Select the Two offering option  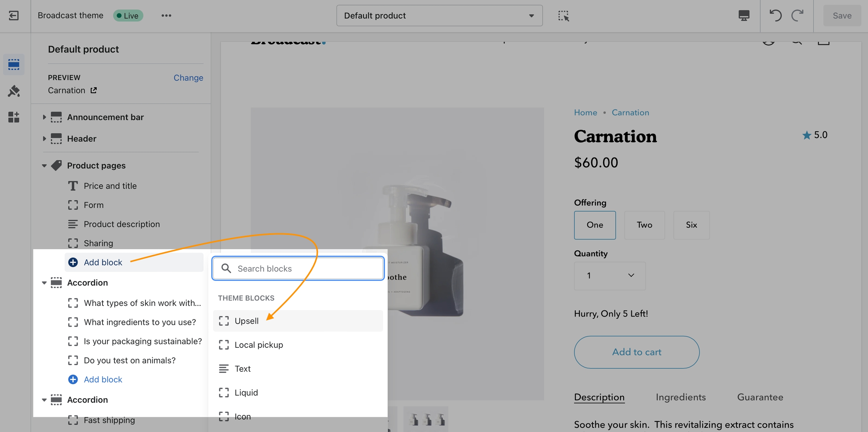644,225
